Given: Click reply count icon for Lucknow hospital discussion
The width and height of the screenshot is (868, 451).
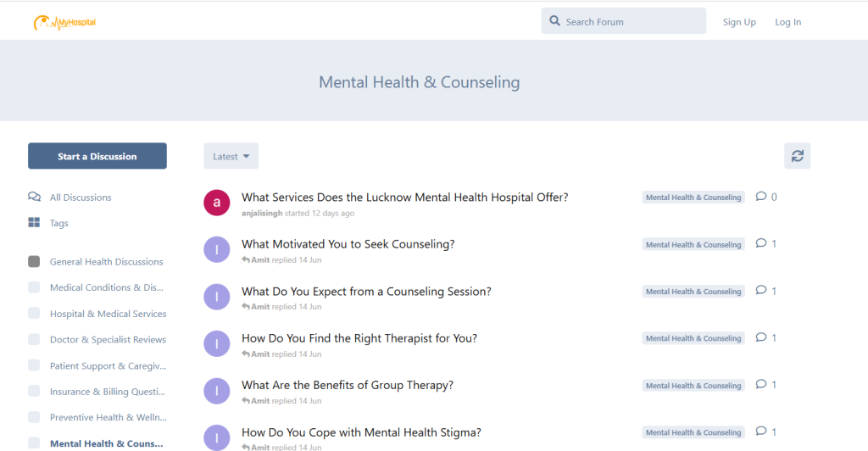Looking at the screenshot, I should [761, 197].
